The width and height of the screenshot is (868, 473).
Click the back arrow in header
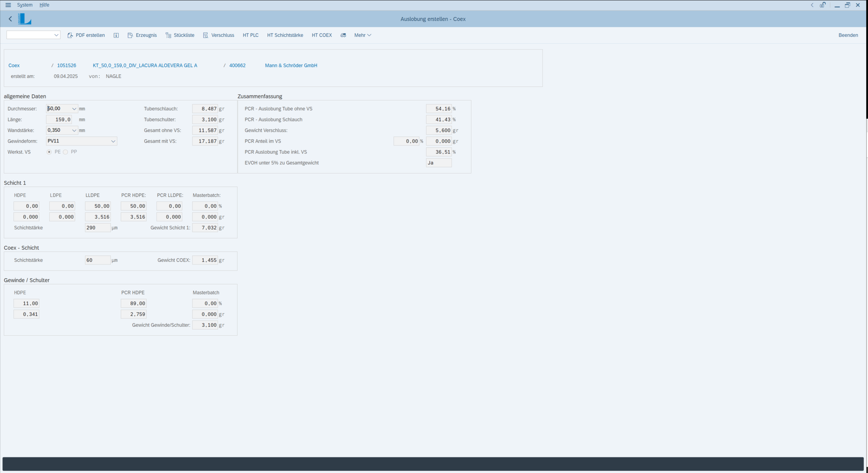click(10, 19)
